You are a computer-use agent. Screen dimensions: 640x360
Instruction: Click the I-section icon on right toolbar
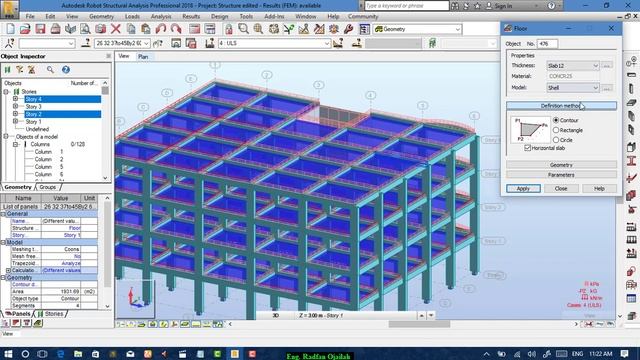(631, 160)
